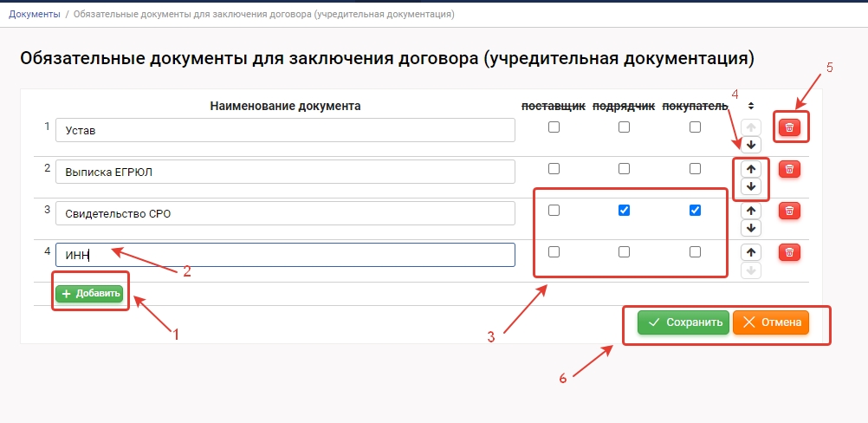Focus the Выписка ЕГРЮЛ name field
The image size is (868, 423).
285,172
